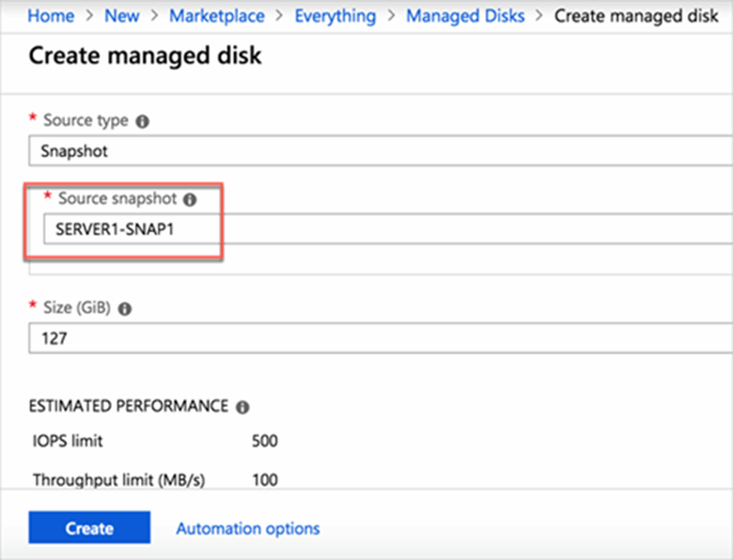Open the Source type dropdown showing Snapshot
The image size is (733, 560).
pyautogui.click(x=376, y=150)
